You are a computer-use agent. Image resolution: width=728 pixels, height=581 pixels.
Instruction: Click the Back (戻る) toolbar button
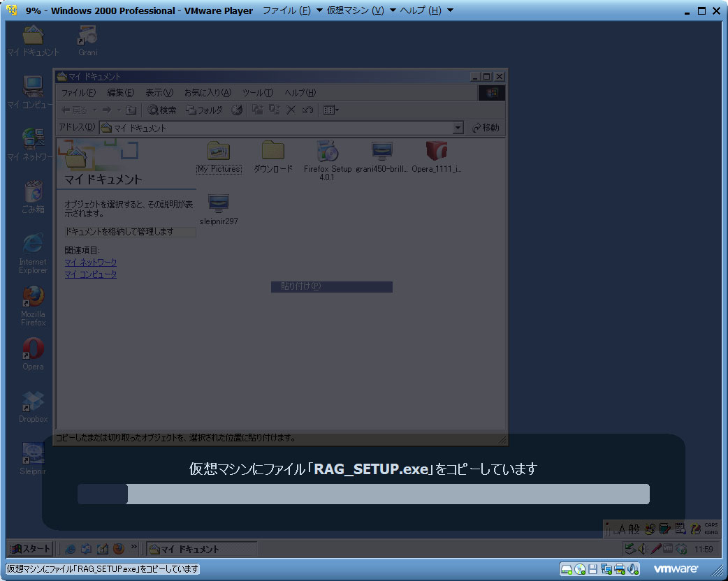pos(74,110)
